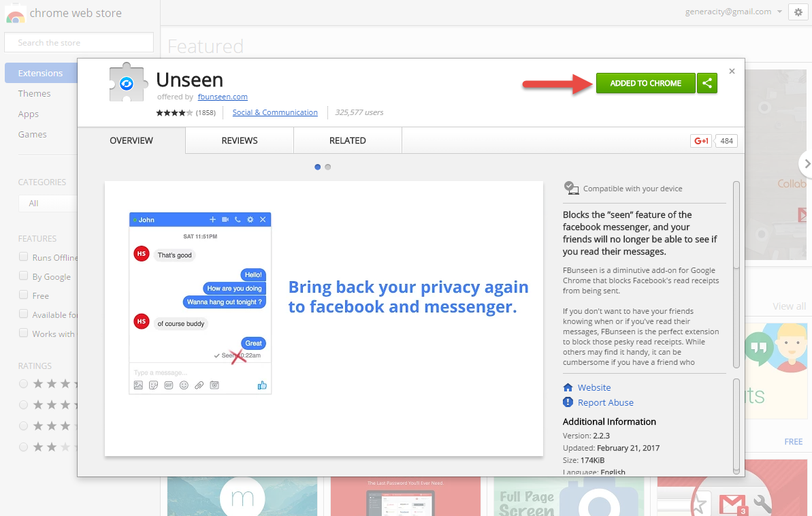Close the Unseen extension dialog

pyautogui.click(x=732, y=71)
